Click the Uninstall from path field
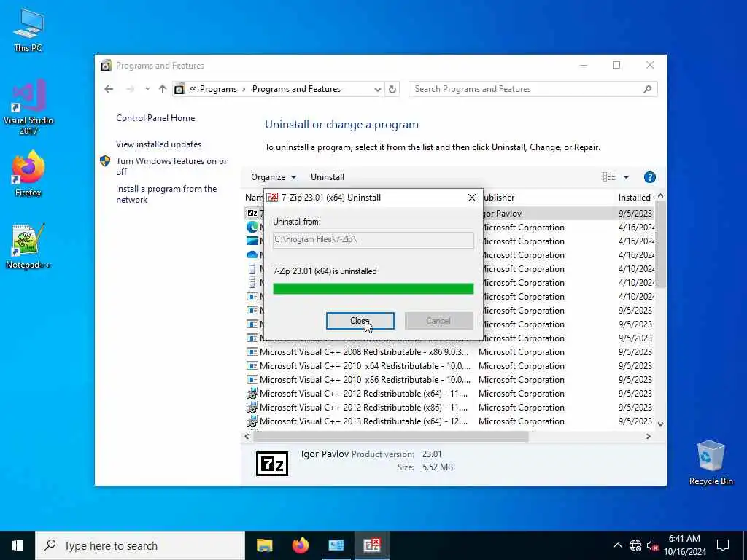The height and width of the screenshot is (560, 747). click(373, 239)
